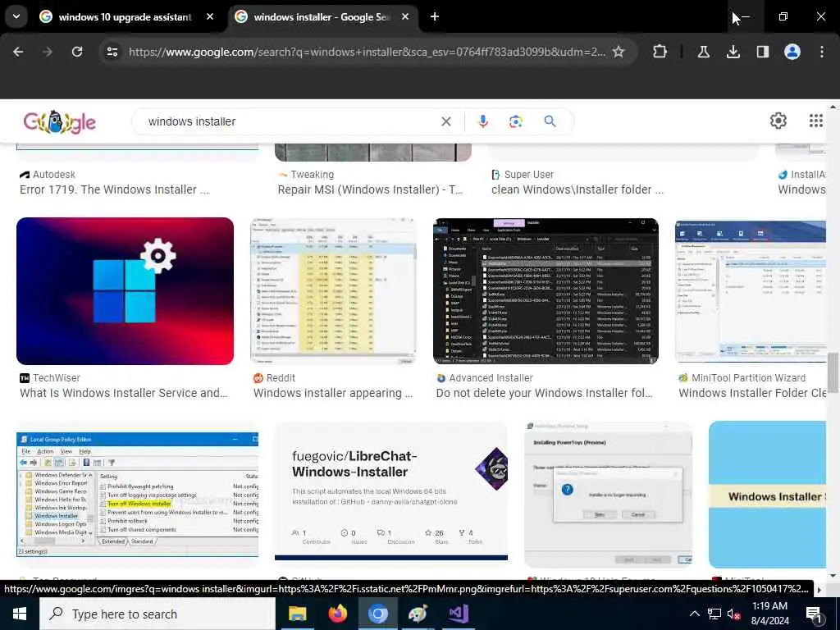Open the tab search dropdown arrow

[x=16, y=16]
